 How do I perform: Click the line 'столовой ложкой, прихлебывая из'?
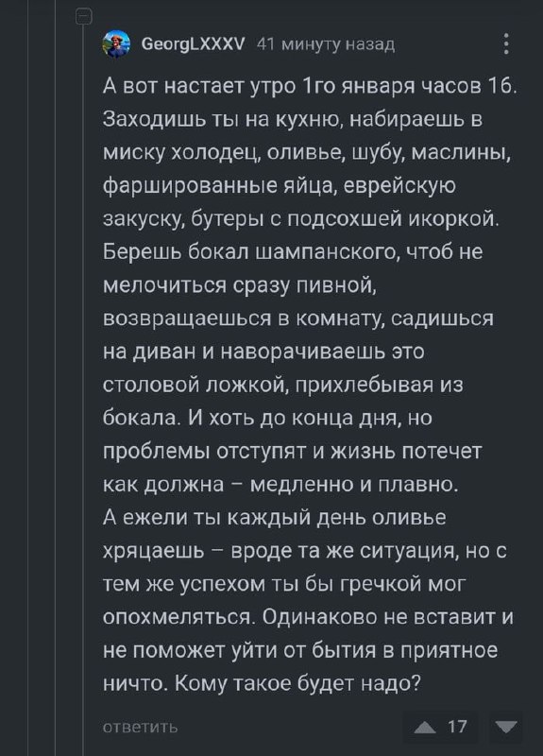[x=282, y=386]
